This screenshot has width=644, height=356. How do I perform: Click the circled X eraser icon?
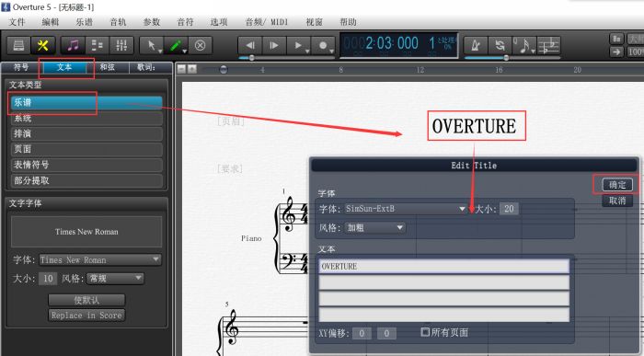200,45
